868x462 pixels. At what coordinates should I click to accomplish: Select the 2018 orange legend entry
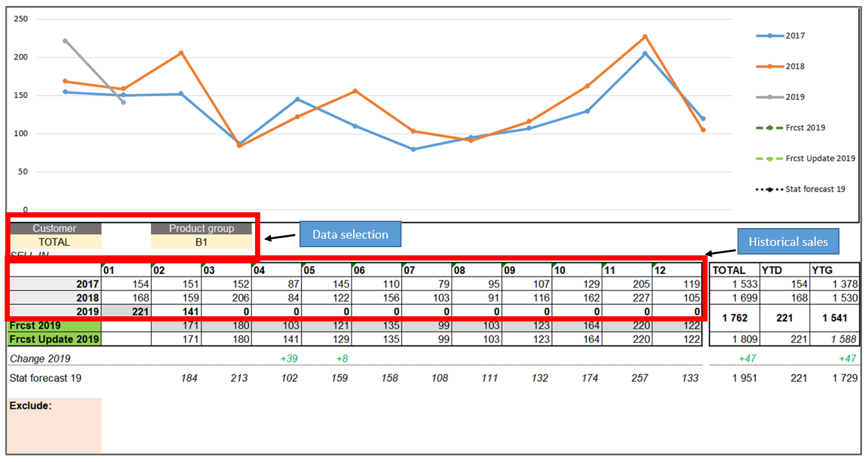794,66
